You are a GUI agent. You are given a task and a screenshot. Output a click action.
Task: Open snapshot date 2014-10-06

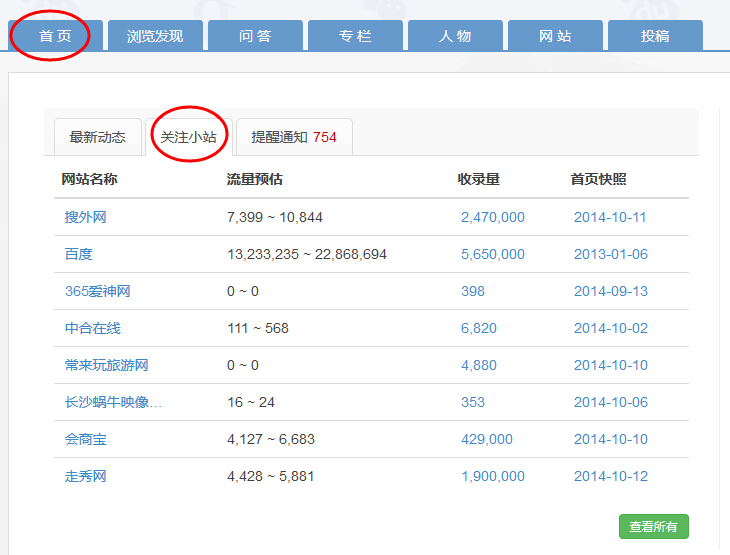(x=611, y=402)
